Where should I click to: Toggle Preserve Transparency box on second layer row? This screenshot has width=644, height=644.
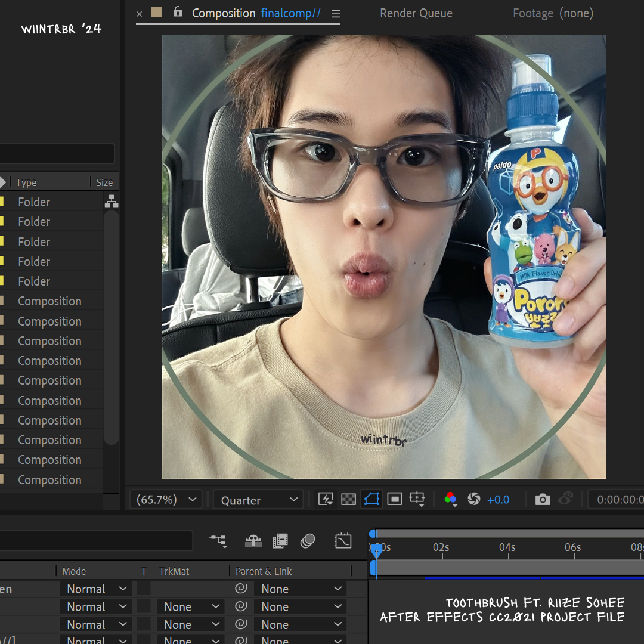(x=144, y=606)
